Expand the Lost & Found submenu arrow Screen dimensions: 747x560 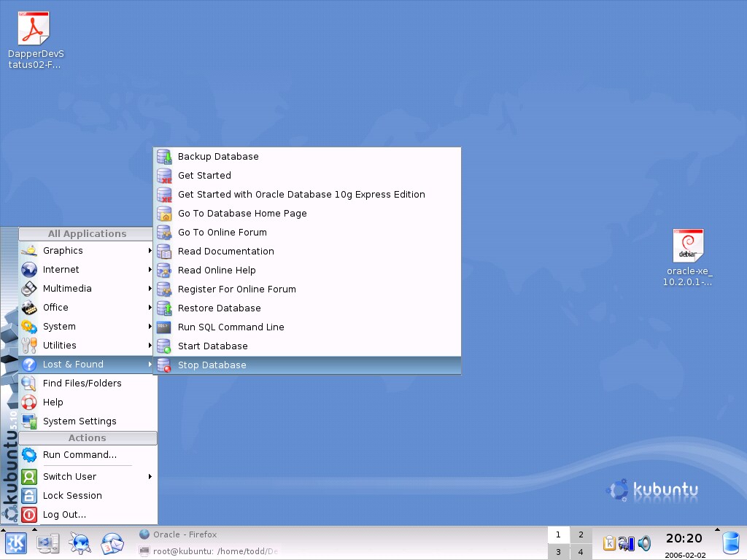point(150,365)
